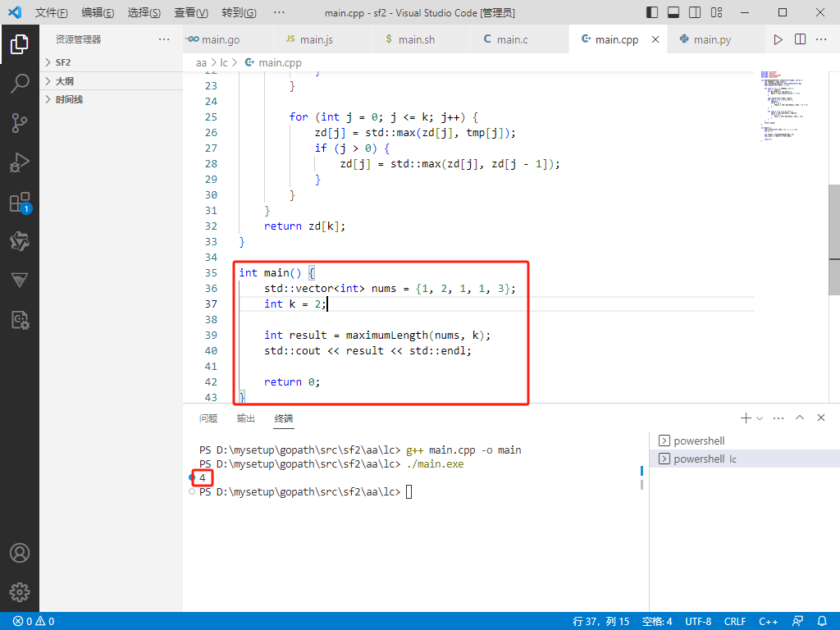Click line number 35 in gutter
This screenshot has height=630, width=840.
click(211, 272)
